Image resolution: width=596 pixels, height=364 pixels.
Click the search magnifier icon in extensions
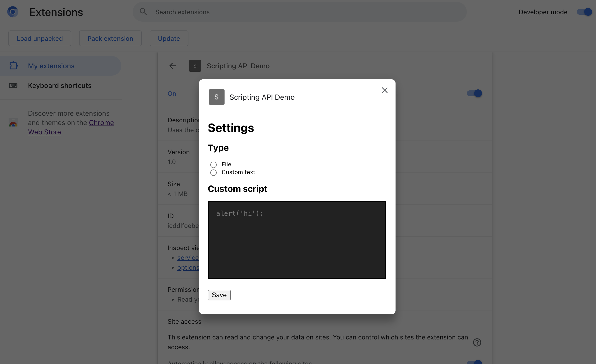(x=143, y=12)
